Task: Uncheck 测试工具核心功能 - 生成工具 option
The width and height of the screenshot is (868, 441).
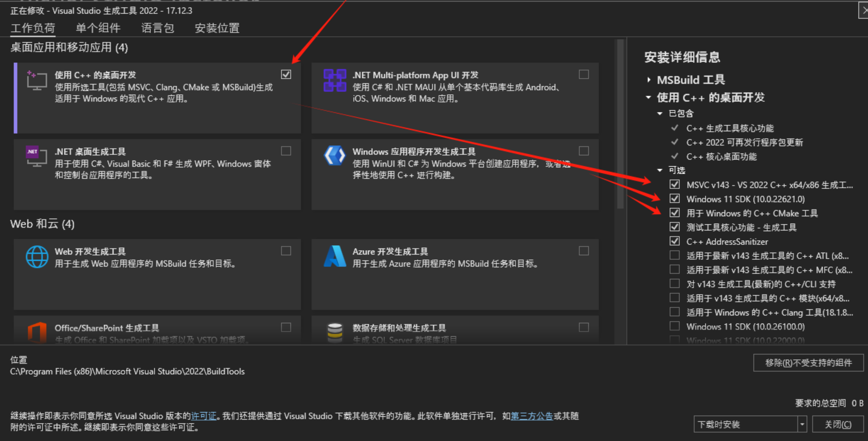Action: (675, 226)
